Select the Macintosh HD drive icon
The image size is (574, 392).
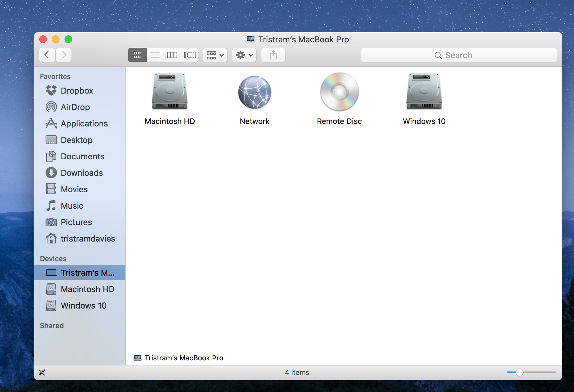tap(170, 92)
